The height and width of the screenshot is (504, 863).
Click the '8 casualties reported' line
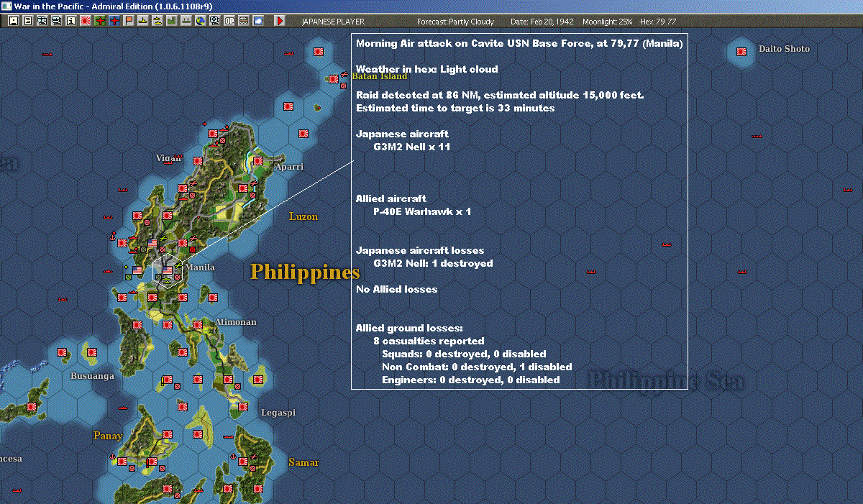tap(429, 341)
